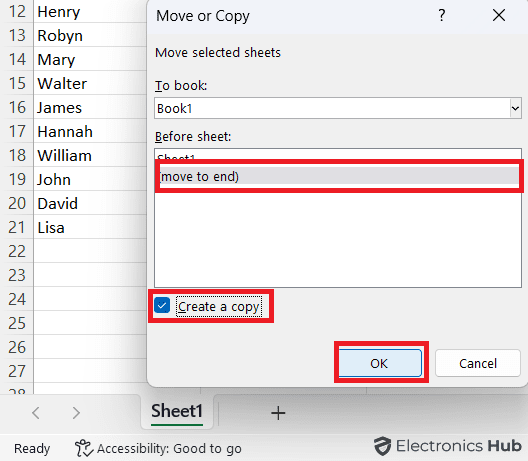
Task: Select row header 18
Action: coord(17,155)
